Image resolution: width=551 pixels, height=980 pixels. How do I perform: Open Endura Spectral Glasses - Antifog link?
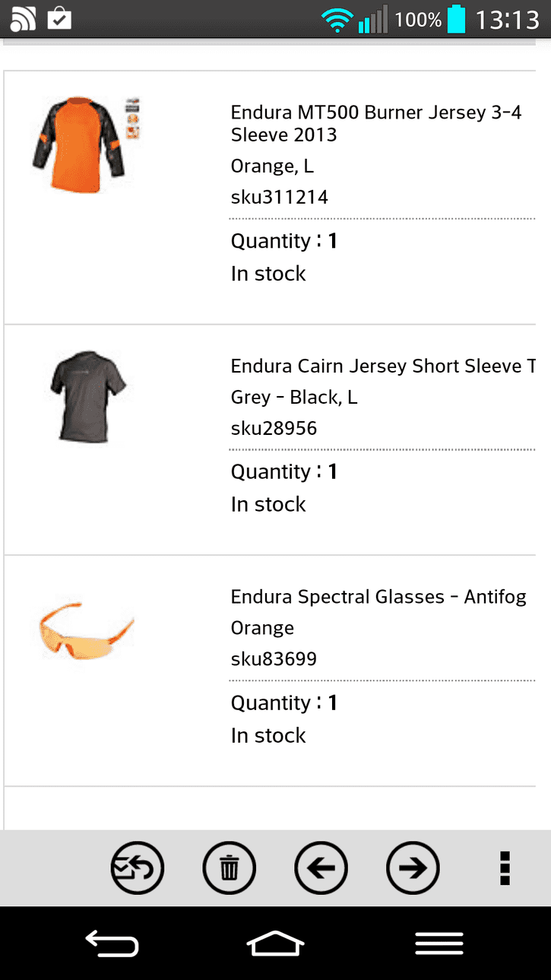pos(378,597)
